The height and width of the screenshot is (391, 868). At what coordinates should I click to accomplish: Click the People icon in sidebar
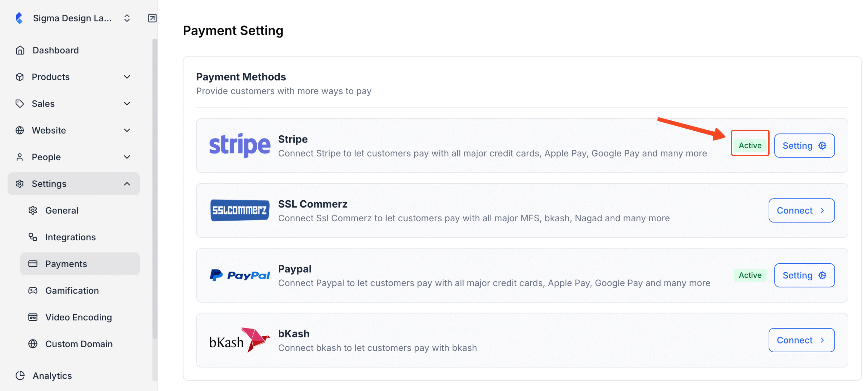click(x=20, y=157)
